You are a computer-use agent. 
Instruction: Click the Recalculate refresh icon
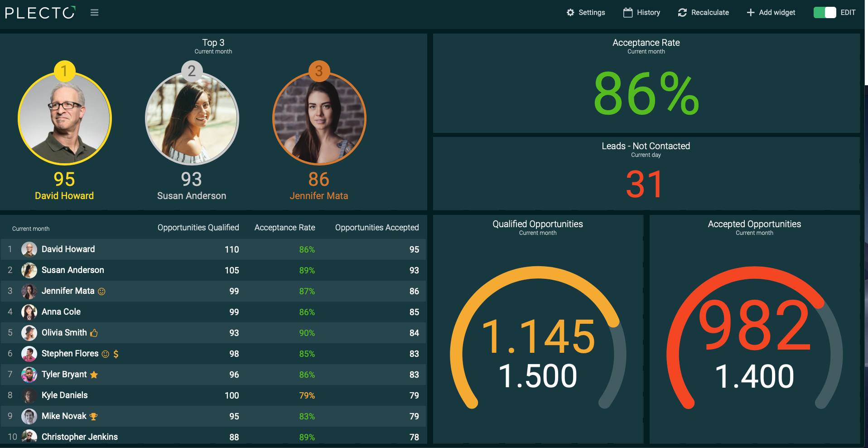(682, 13)
